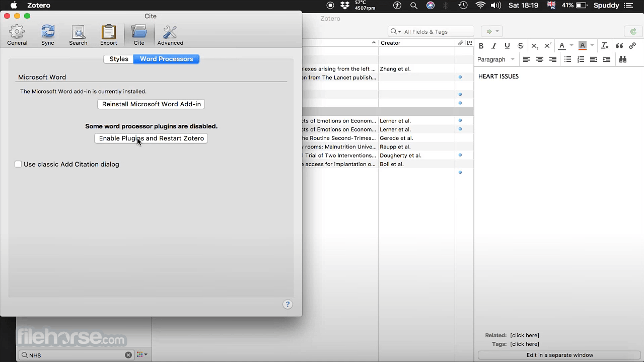The height and width of the screenshot is (362, 644).
Task: Open the Dropbox menu bar icon
Action: point(345,6)
